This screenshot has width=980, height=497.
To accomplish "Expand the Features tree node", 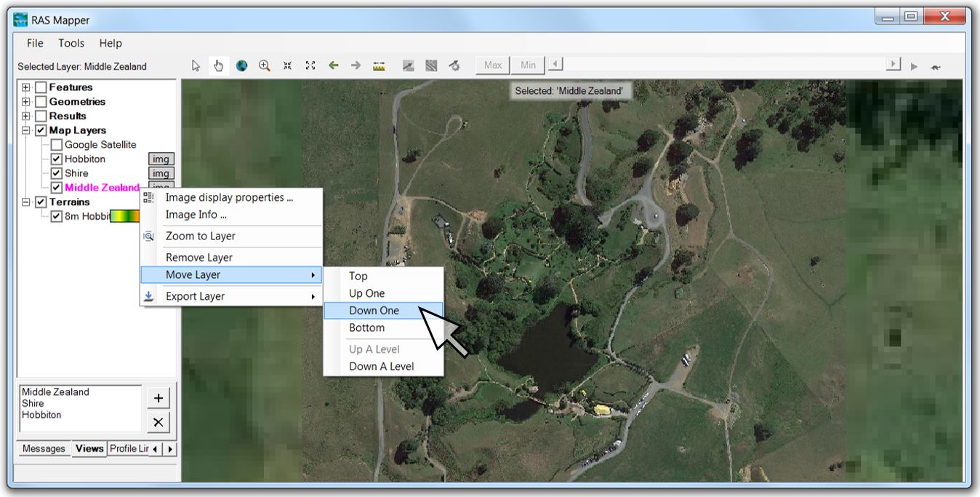I will [26, 87].
